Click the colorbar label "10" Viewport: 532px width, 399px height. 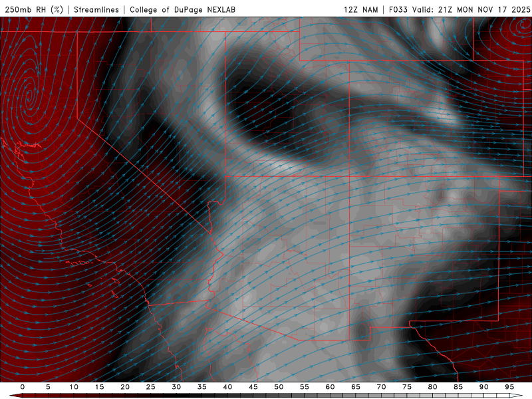74,387
